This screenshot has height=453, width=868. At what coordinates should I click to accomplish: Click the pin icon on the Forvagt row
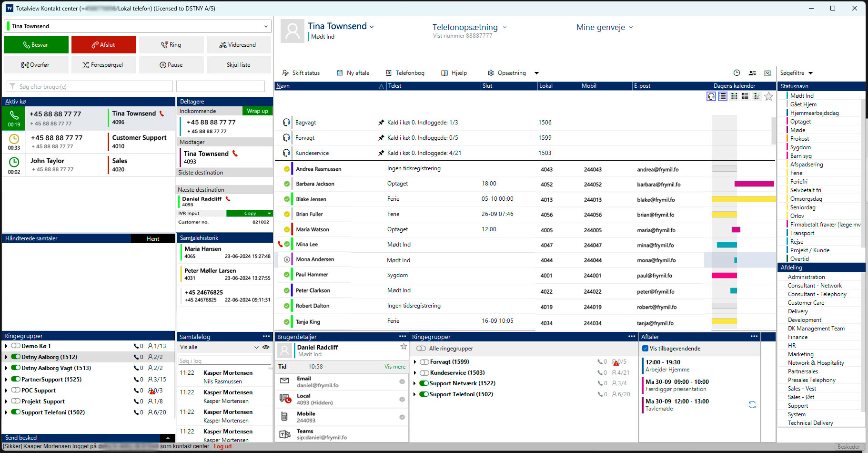381,138
